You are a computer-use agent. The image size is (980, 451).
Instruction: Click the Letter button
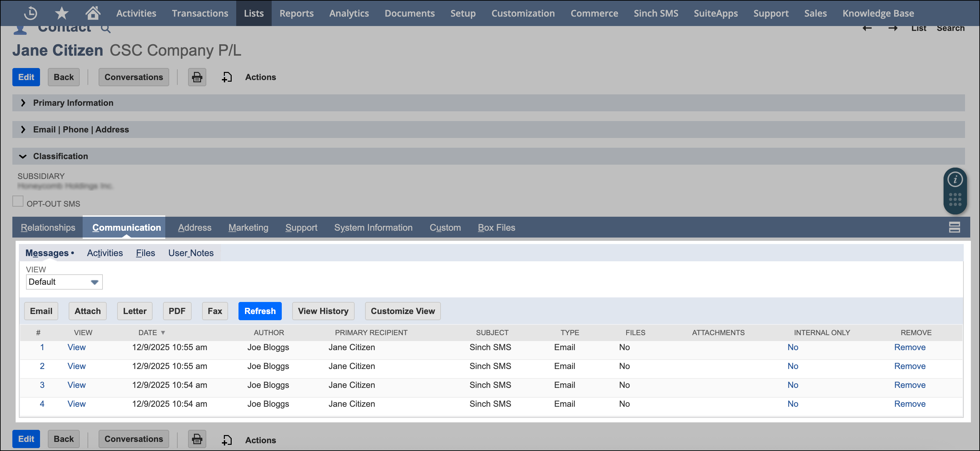tap(135, 311)
